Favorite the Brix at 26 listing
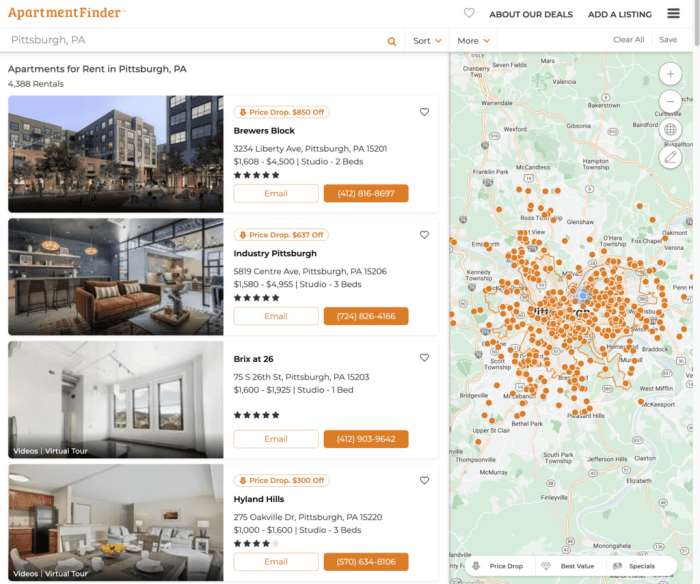 (x=424, y=358)
